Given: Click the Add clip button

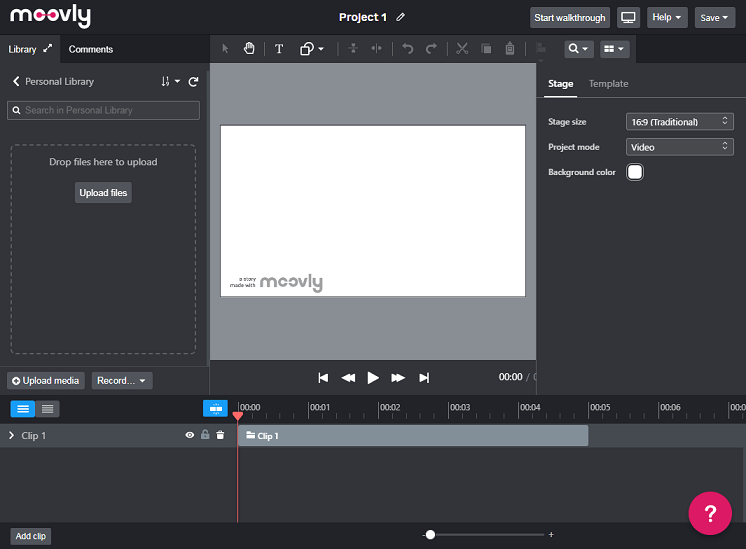Looking at the screenshot, I should (x=30, y=536).
